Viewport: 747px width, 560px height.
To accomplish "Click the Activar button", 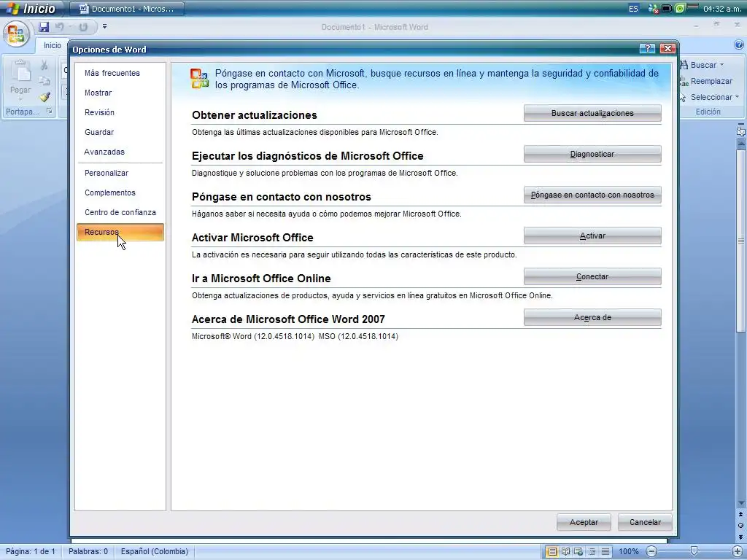I will tap(592, 236).
